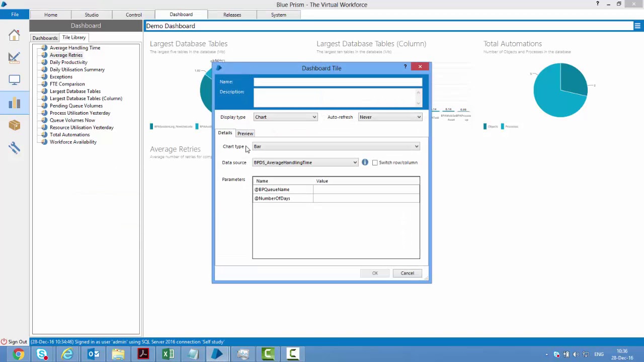Screen dimensions: 644x362
Task: Open the first Camtasia taskbar icon
Action: 268,354
